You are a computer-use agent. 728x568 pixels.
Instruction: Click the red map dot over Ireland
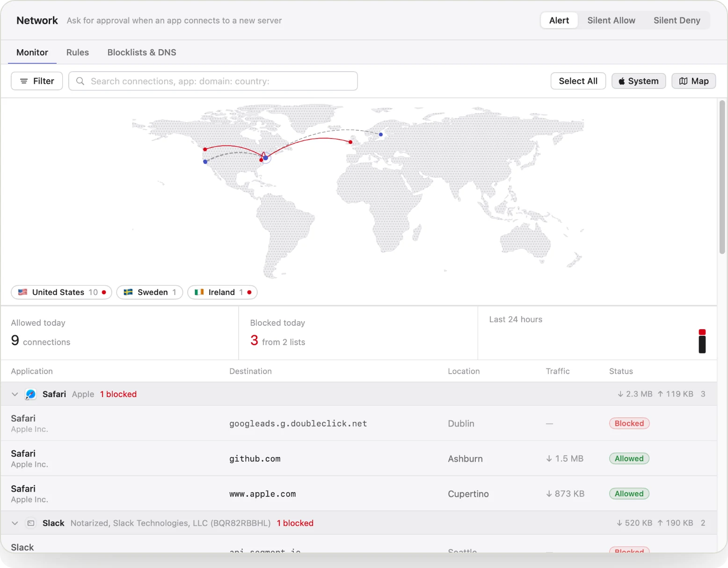click(350, 142)
